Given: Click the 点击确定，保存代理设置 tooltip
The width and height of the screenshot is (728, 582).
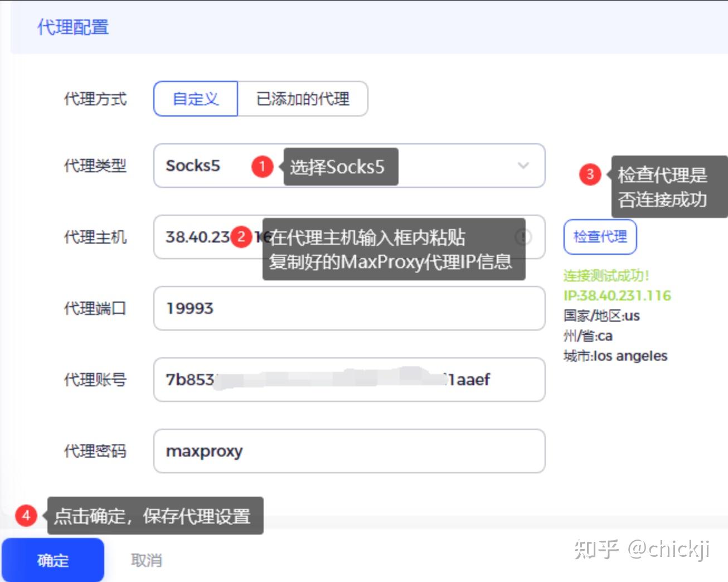Looking at the screenshot, I should pyautogui.click(x=155, y=516).
